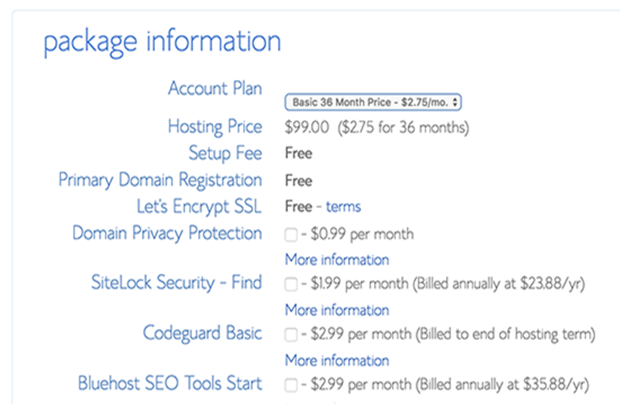
Task: Enable the SiteLock Security - Find checkbox
Action: tap(291, 285)
